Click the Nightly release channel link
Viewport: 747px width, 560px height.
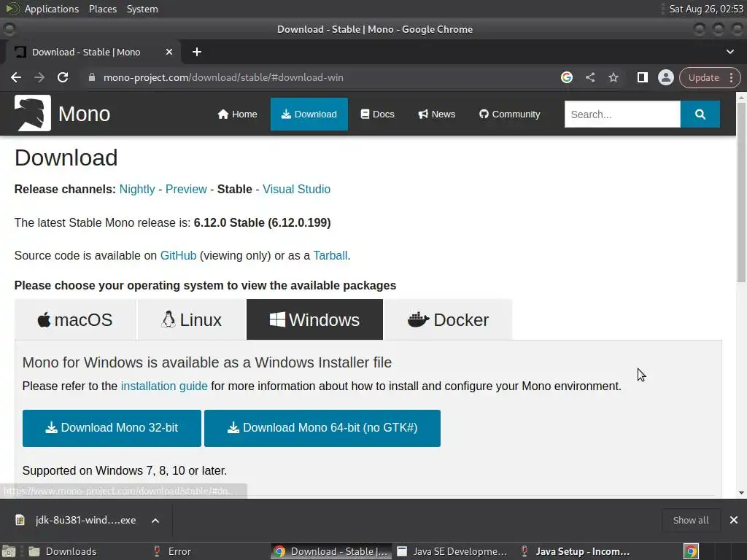[x=137, y=189]
